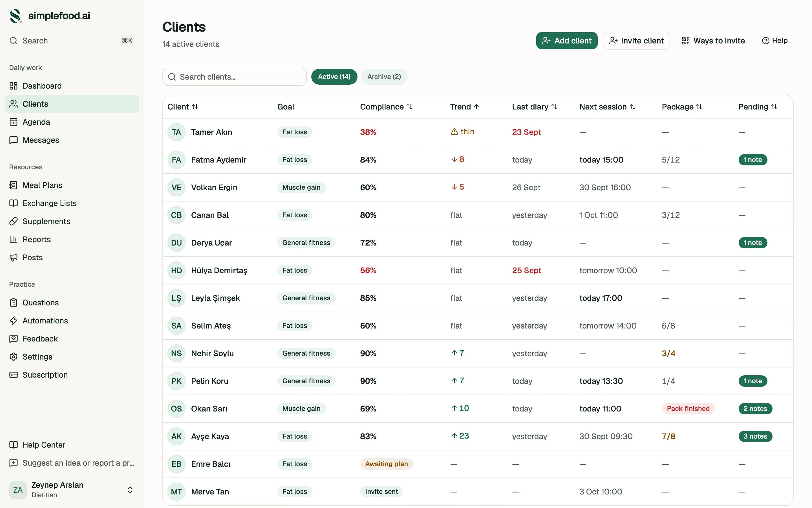Click Fatma Aydemir's 1 note badge
812x508 pixels.
click(x=753, y=159)
